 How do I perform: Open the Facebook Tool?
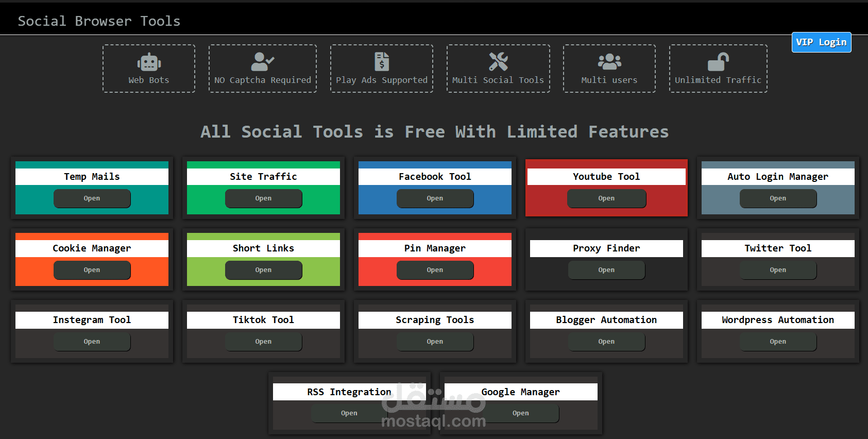435,198
